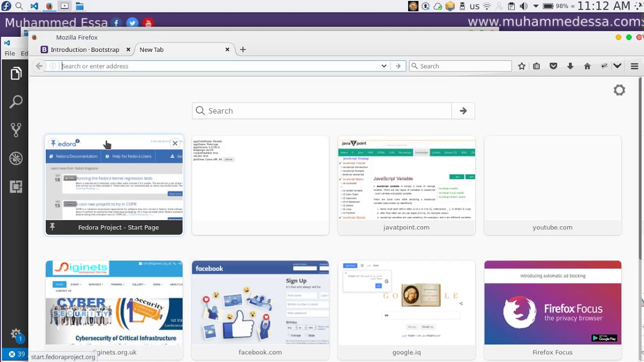Open New Tab page settings gear
The height and width of the screenshot is (362, 644).
click(619, 90)
